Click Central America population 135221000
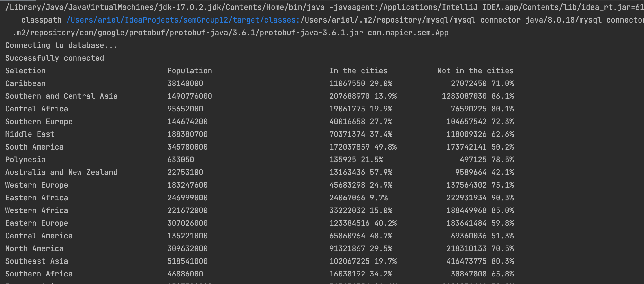The image size is (644, 284). 188,236
